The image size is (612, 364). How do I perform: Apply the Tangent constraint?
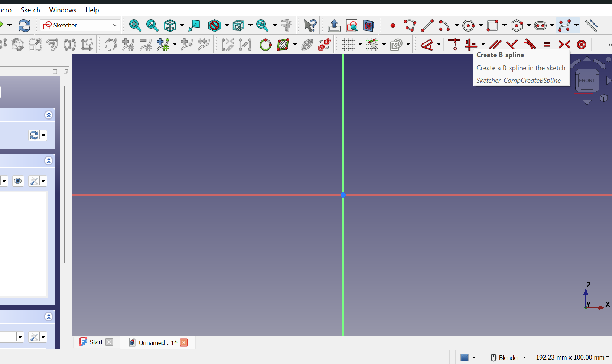pyautogui.click(x=530, y=45)
